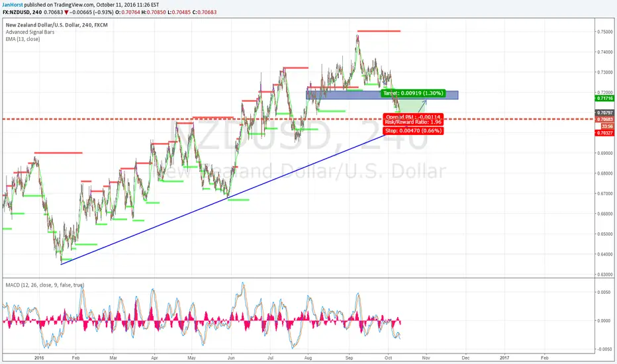Click the EMA (13, close) indicator label
Image resolution: width=617 pixels, height=364 pixels.
[23, 39]
